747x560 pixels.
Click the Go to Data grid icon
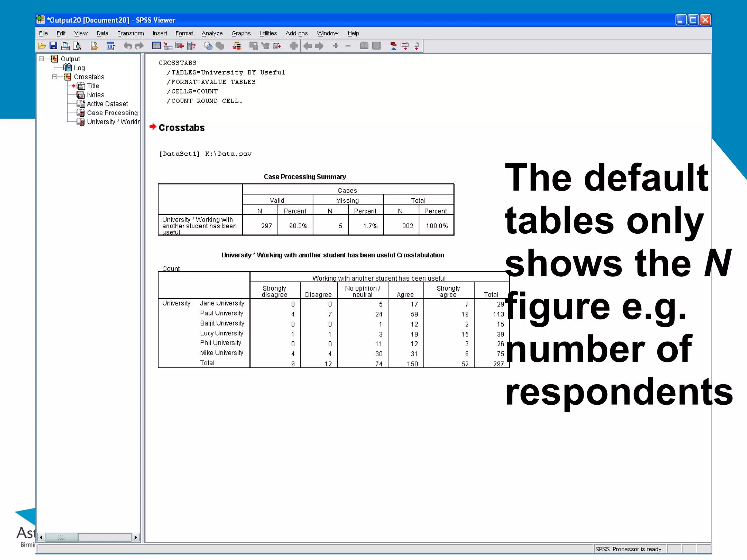(x=156, y=46)
